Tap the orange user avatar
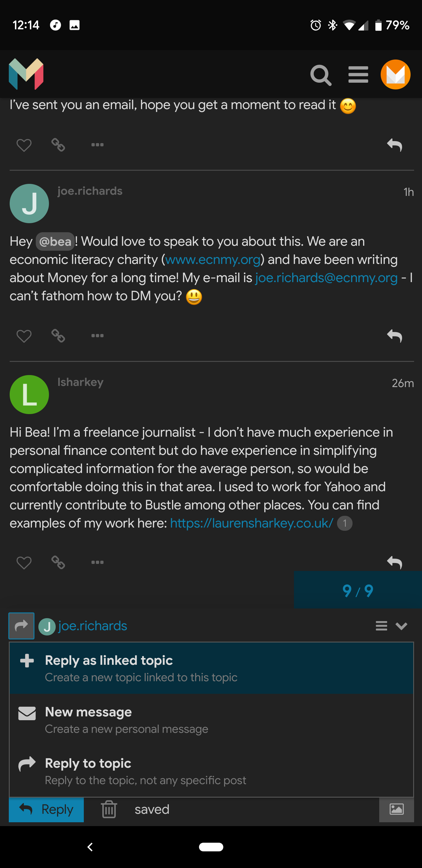 pyautogui.click(x=395, y=74)
